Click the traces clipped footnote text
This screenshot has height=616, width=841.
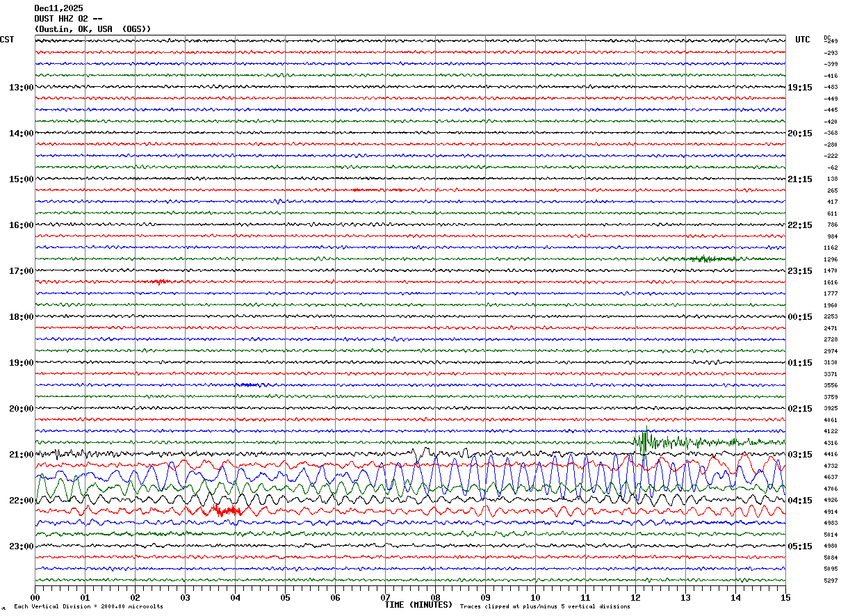(x=545, y=606)
